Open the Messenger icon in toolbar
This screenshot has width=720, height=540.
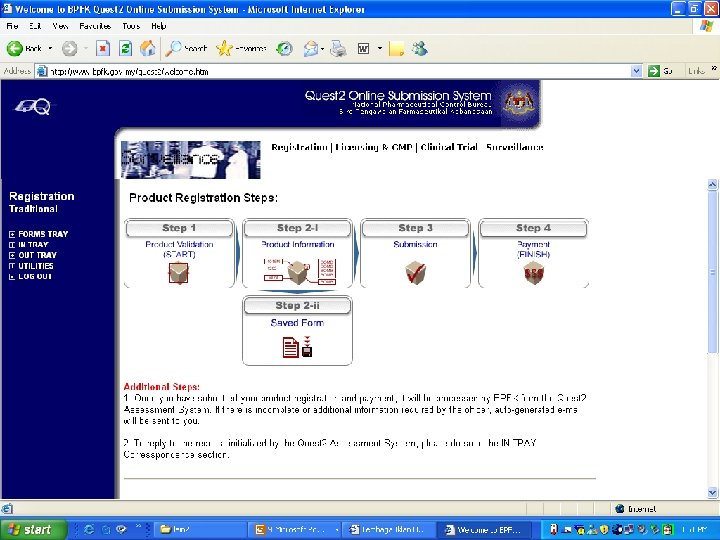(x=420, y=48)
